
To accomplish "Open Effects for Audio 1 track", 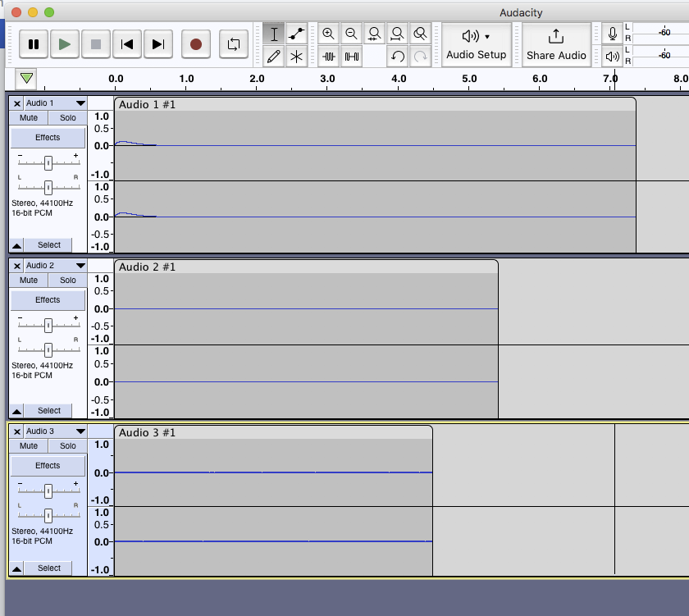I will [48, 138].
